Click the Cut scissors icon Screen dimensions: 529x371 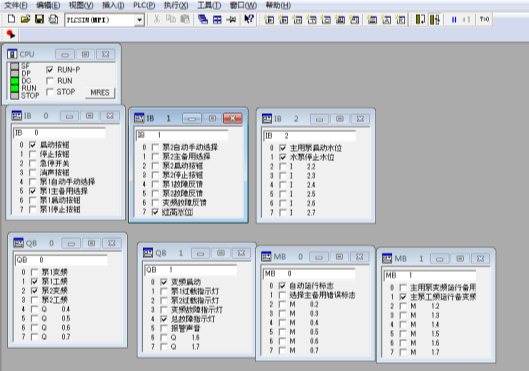tap(157, 19)
